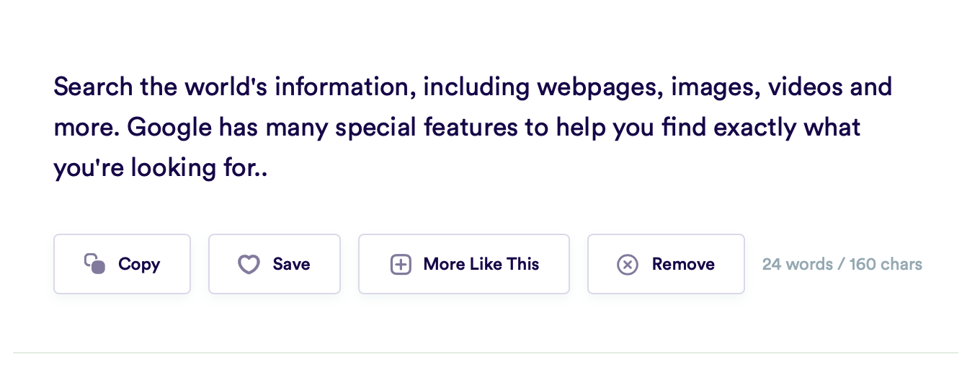
Task: Click the "Remove" label text
Action: 683,264
